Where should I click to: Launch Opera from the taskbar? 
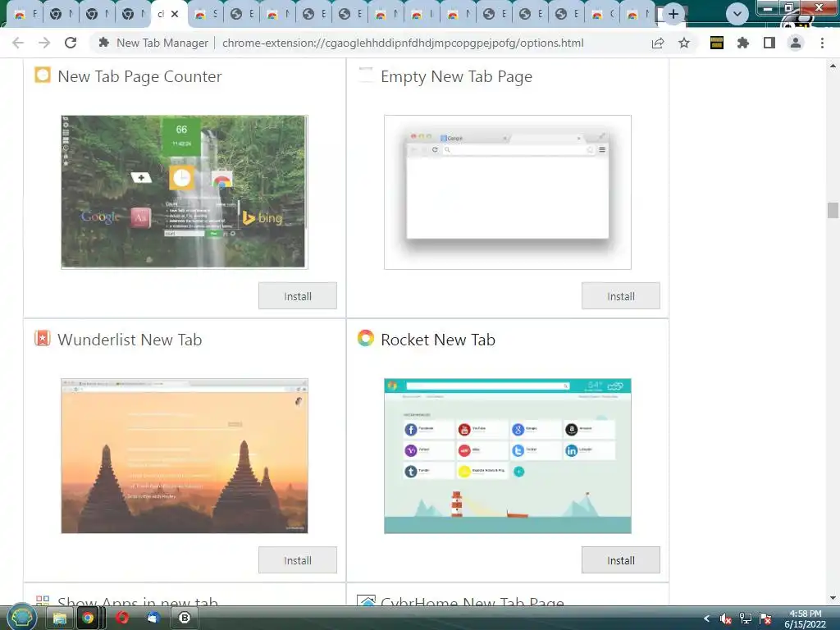click(x=122, y=619)
